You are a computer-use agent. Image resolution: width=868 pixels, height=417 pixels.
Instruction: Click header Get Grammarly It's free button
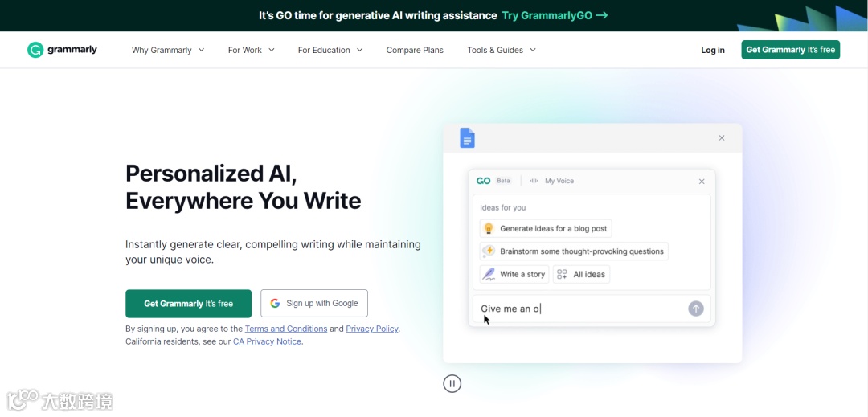click(791, 50)
